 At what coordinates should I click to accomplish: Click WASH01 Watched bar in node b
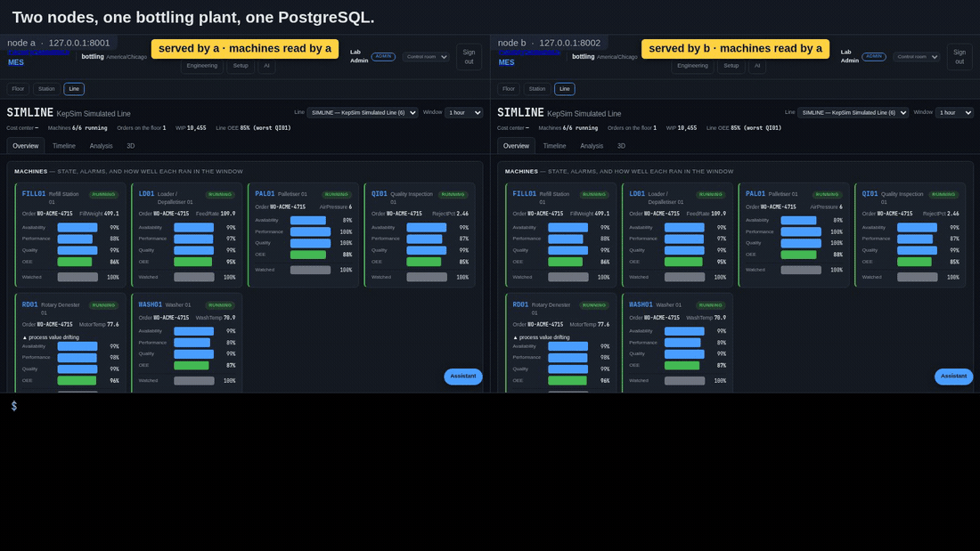click(684, 380)
